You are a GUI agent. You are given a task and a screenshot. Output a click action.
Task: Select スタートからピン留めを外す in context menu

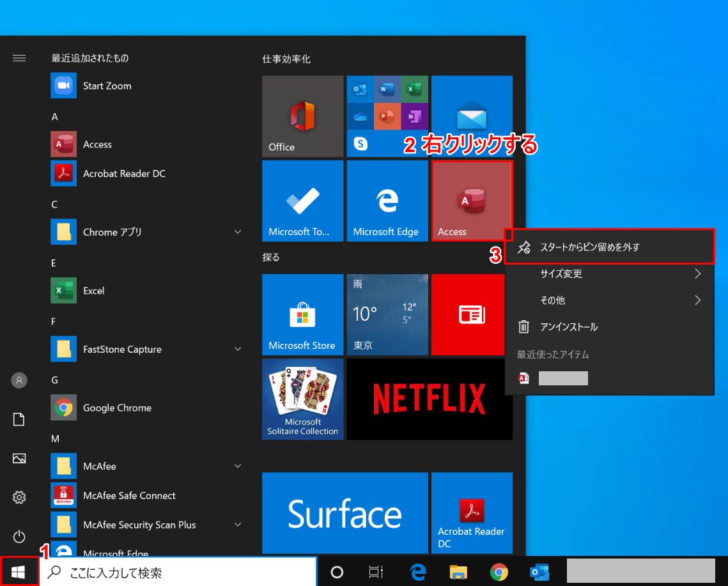[609, 247]
